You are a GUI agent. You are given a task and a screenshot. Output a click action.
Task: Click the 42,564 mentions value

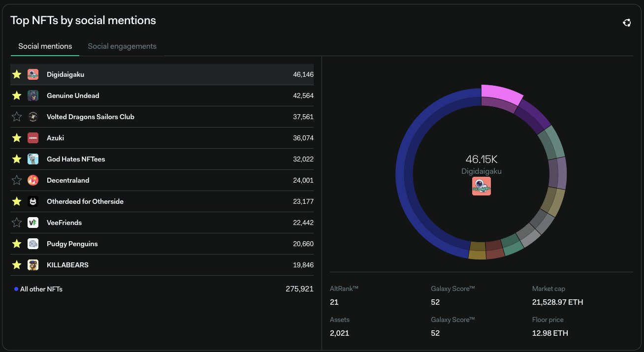point(303,96)
